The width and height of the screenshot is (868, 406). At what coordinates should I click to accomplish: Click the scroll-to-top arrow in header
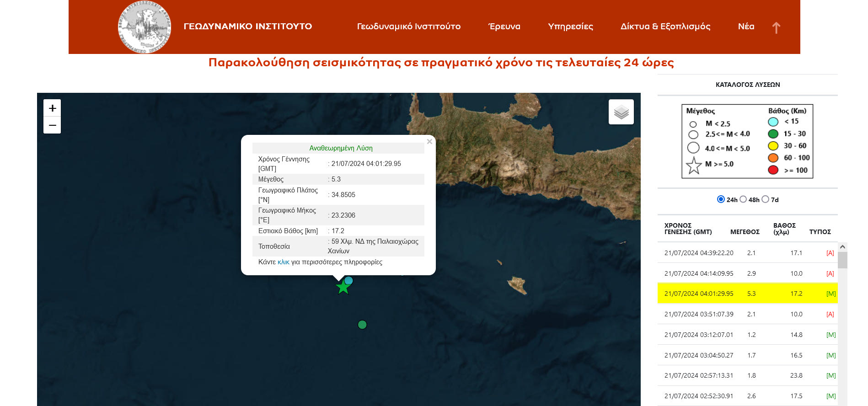tap(776, 28)
